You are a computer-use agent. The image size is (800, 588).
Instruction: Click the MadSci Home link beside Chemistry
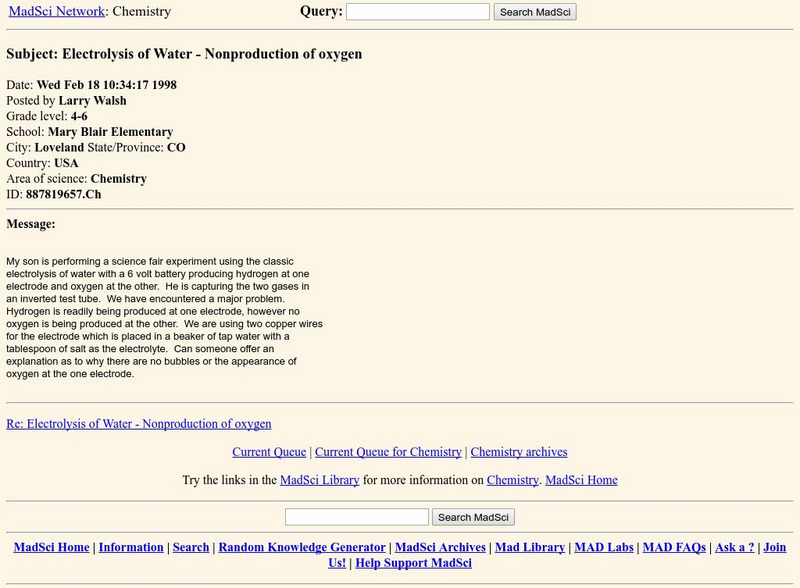coord(581,480)
